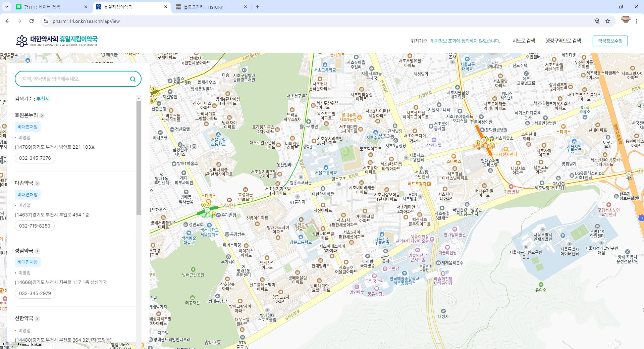Click the browser address bar URL

[x=86, y=21]
